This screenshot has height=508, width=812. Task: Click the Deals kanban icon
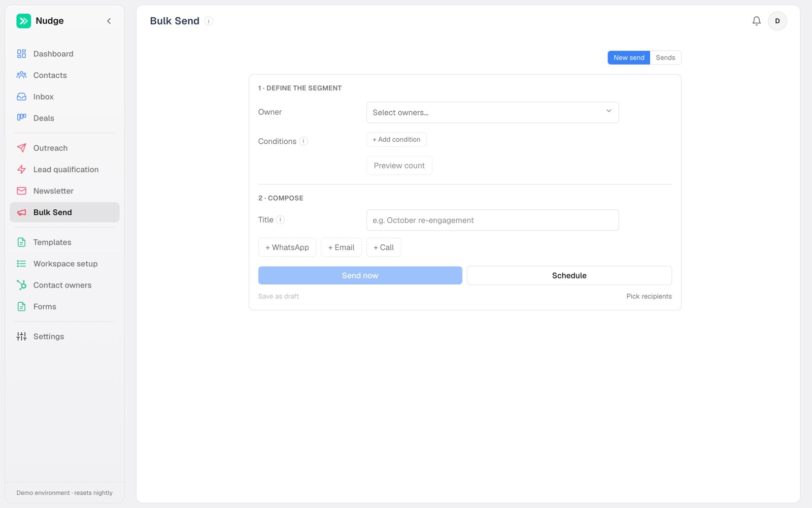point(21,118)
